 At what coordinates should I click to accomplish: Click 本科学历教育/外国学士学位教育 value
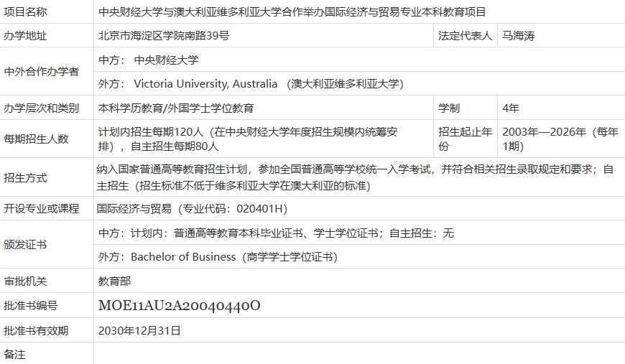click(176, 108)
